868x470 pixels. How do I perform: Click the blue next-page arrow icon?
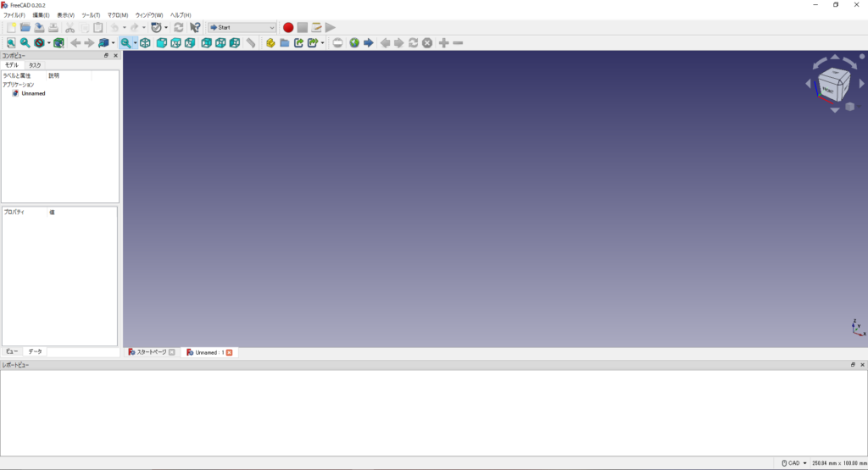pyautogui.click(x=369, y=42)
